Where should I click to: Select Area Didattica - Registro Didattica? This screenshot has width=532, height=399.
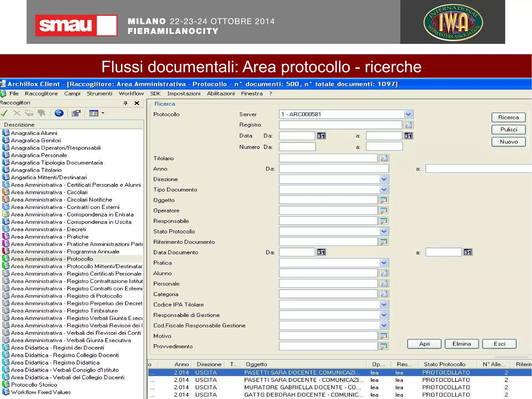click(x=55, y=363)
